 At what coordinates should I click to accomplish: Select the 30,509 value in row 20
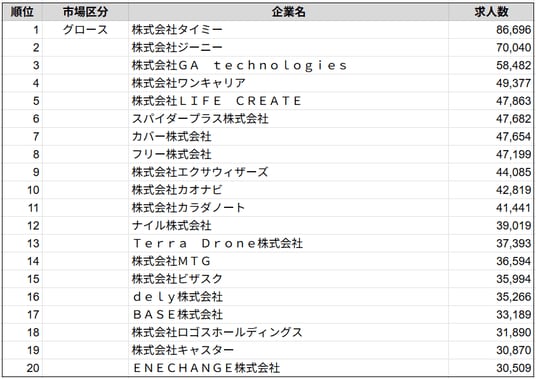pyautogui.click(x=514, y=368)
